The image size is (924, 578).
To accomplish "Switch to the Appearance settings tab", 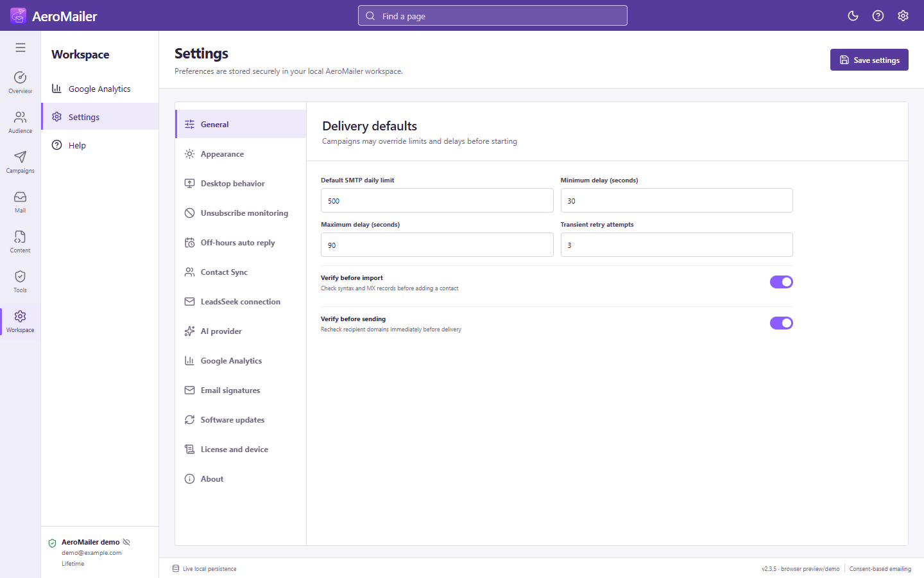I will pos(241,153).
